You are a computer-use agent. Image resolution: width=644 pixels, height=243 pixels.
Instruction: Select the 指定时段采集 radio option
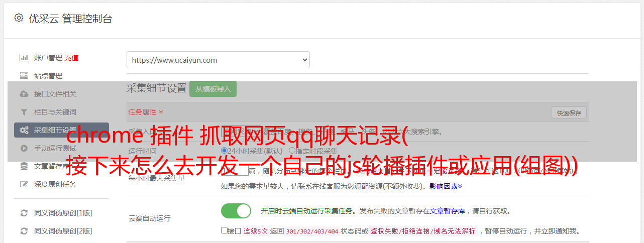coord(292,151)
